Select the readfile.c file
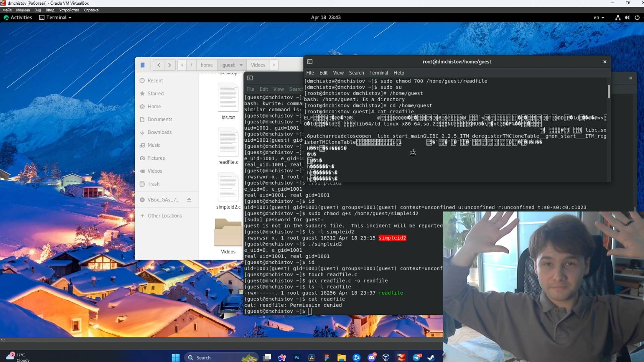Viewport: 644px width, 362px height. coord(228,146)
